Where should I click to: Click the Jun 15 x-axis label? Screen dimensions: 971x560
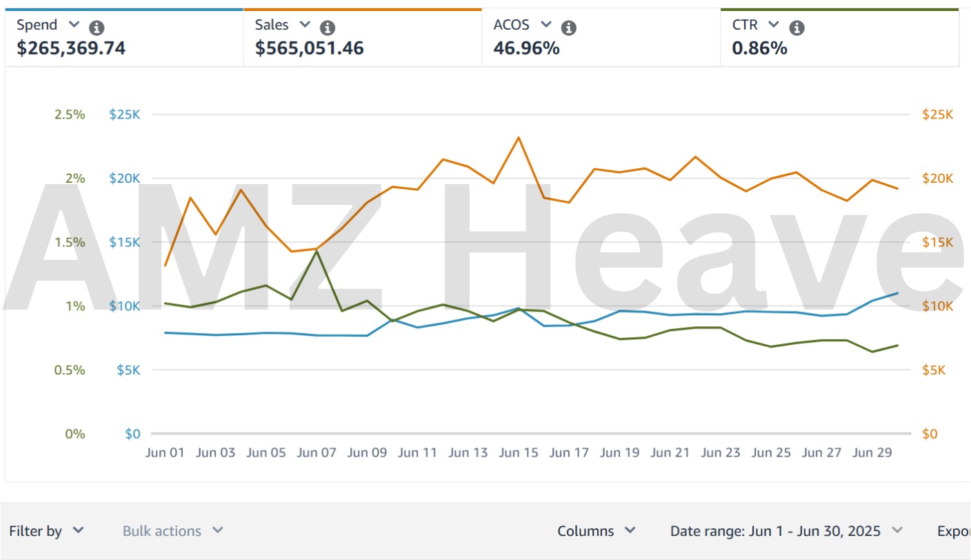click(x=519, y=453)
